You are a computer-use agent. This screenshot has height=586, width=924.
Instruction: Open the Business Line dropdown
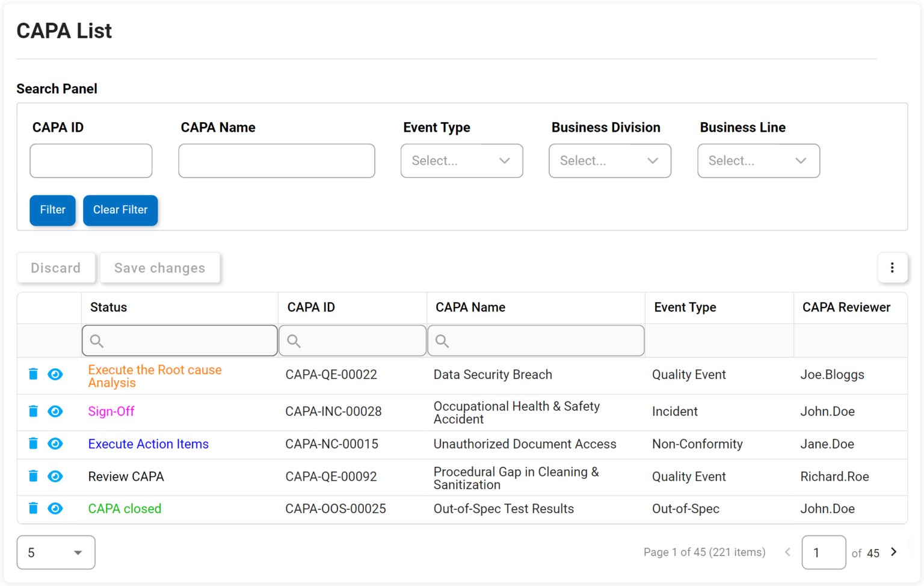pos(758,161)
